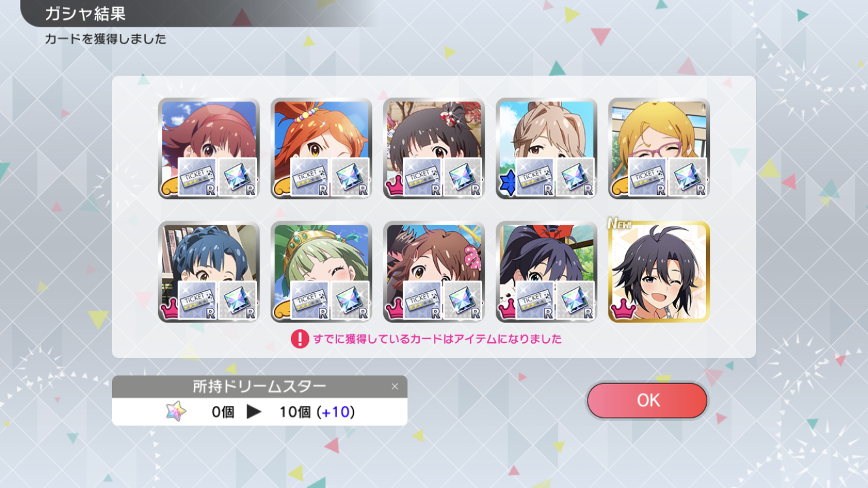Open the blue-haired girl card
This screenshot has width=868, height=488.
pos(208,271)
